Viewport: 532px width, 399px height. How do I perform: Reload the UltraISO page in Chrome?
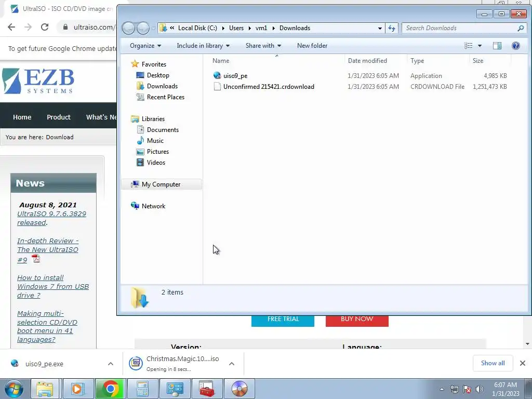pyautogui.click(x=45, y=27)
